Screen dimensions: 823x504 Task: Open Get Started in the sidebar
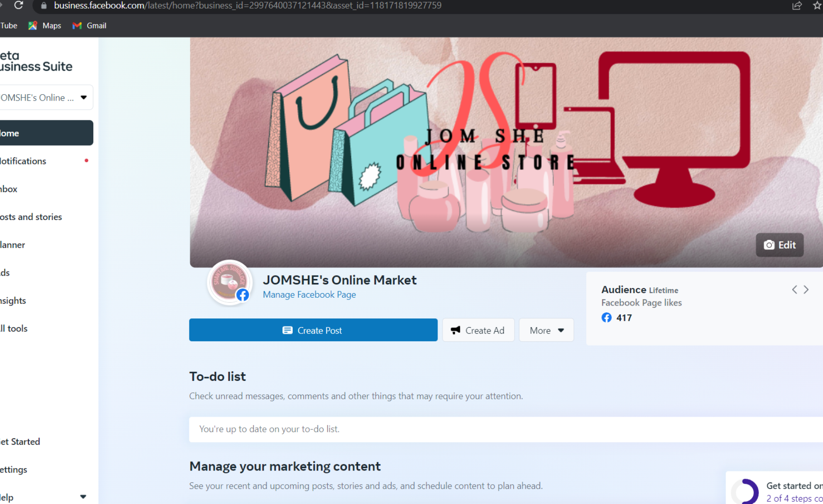coord(45,442)
